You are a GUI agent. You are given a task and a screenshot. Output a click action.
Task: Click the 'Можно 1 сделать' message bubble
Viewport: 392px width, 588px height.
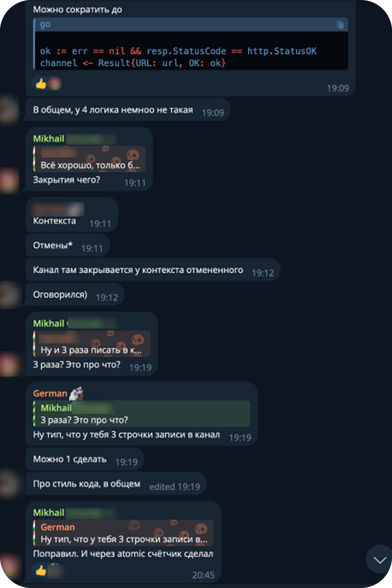[85, 459]
